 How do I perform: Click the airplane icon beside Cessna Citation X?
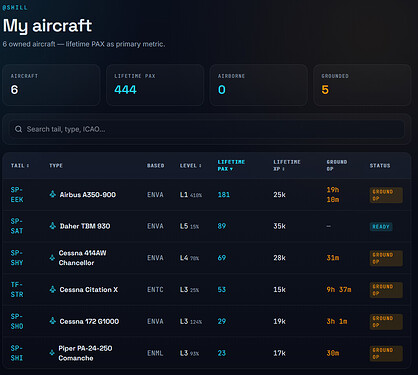(52, 289)
